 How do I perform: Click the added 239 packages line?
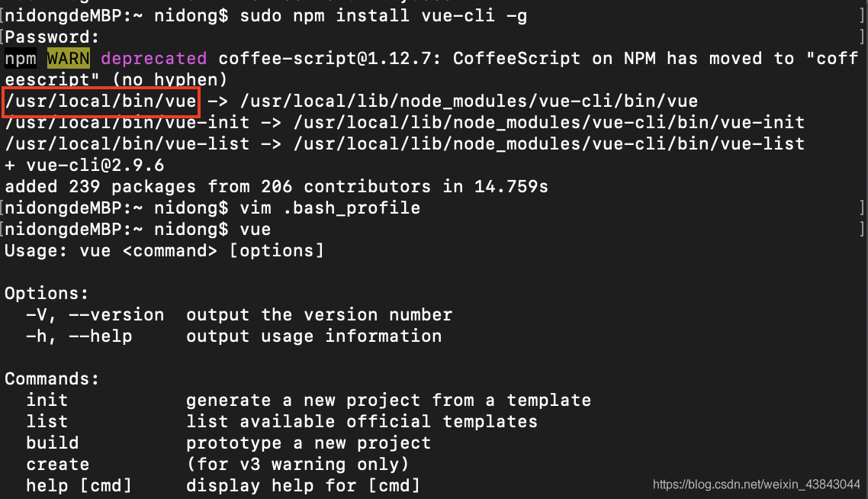point(276,187)
